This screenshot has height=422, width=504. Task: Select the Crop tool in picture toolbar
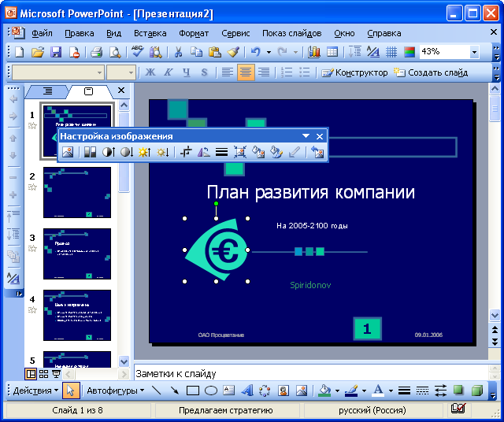click(186, 152)
